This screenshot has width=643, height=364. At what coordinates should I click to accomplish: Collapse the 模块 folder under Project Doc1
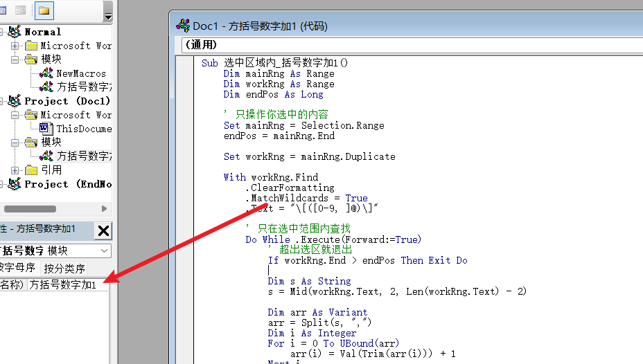[15, 143]
